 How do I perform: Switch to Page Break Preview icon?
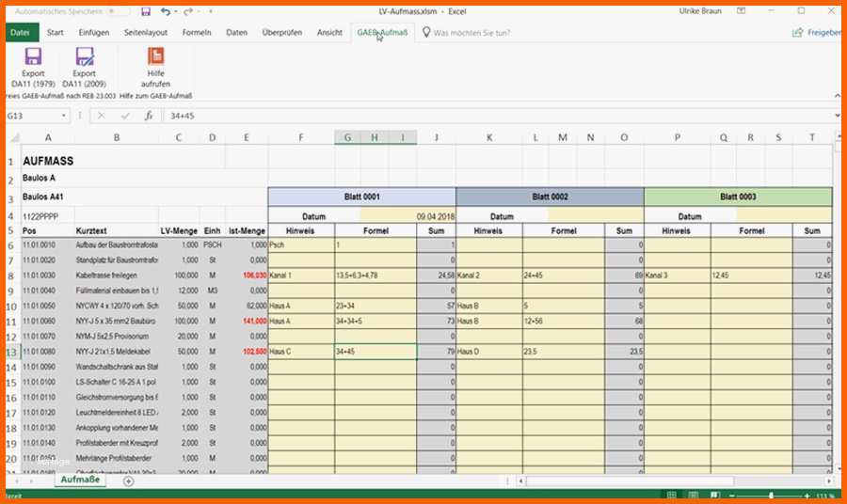714,496
